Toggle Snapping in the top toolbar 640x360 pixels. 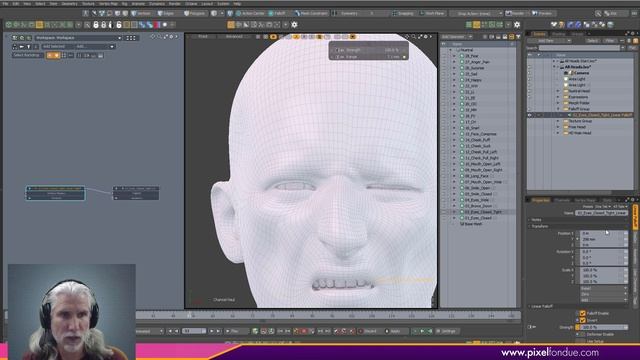coord(403,13)
